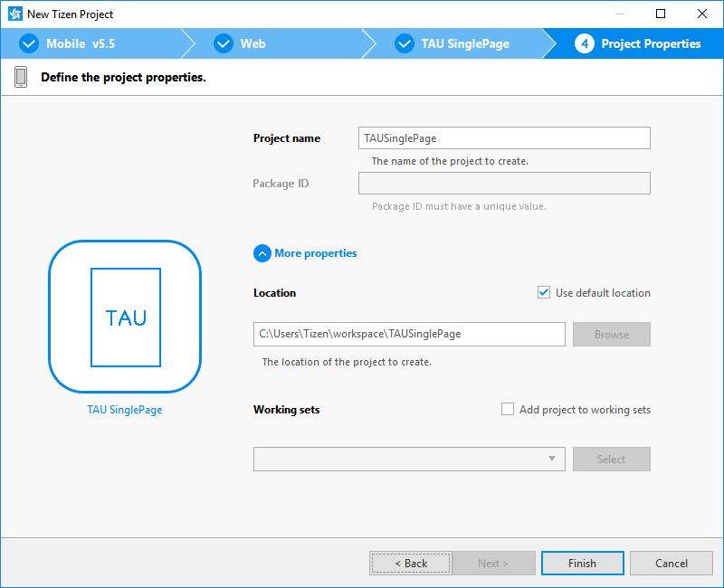The width and height of the screenshot is (724, 588).
Task: Collapse More properties with chevron icon
Action: 262,253
